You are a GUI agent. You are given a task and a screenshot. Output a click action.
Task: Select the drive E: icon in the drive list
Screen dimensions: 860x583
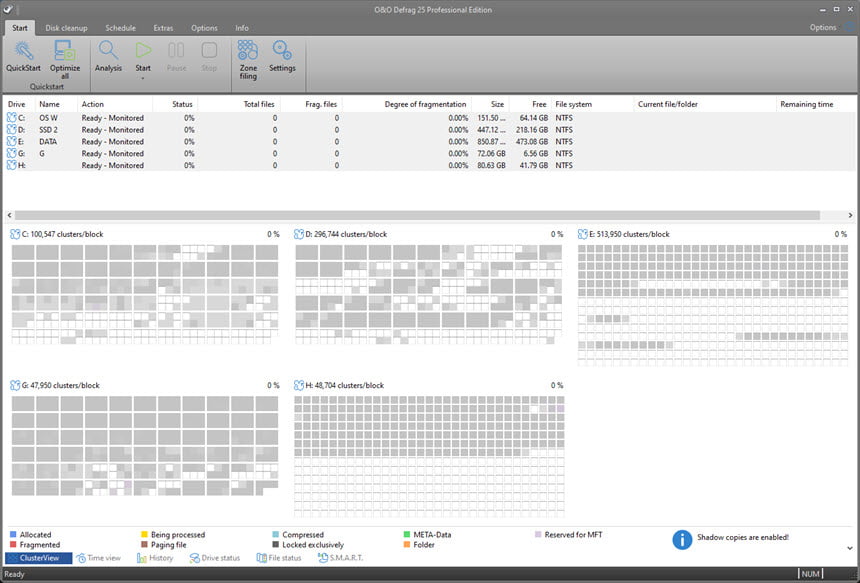point(12,141)
